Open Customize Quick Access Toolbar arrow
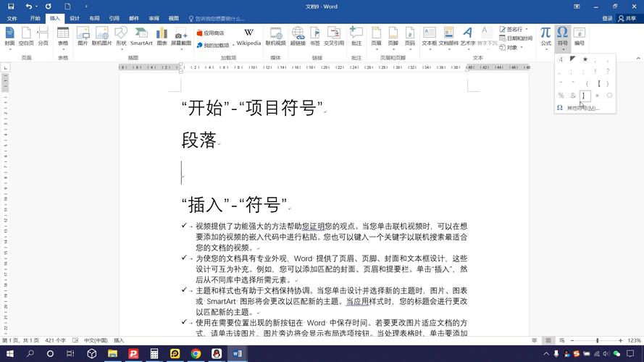644x362 pixels. 86,7
